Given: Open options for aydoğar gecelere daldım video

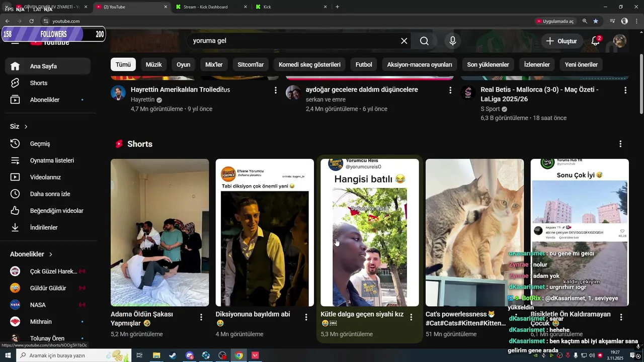Looking at the screenshot, I should pyautogui.click(x=450, y=90).
